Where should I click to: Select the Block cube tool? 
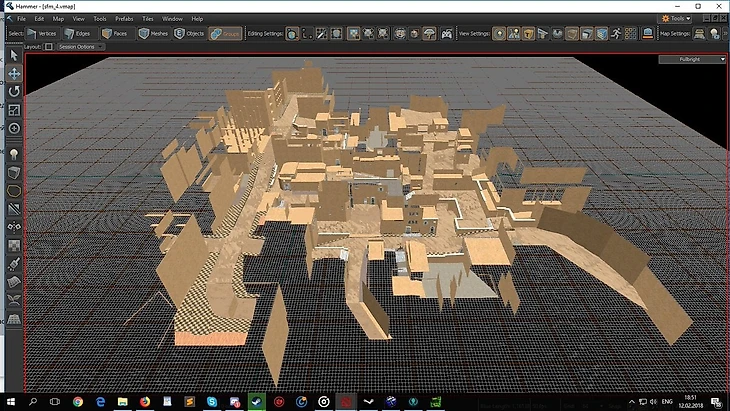pyautogui.click(x=14, y=173)
